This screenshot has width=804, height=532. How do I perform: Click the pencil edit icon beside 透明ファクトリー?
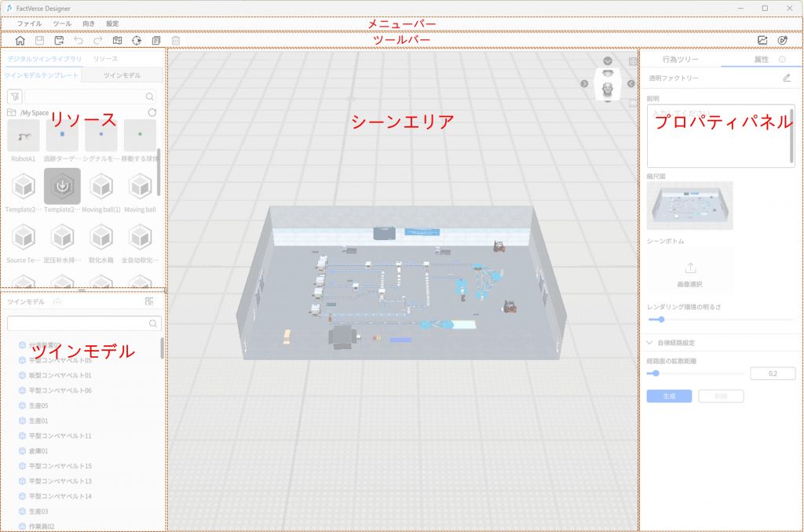coord(787,78)
